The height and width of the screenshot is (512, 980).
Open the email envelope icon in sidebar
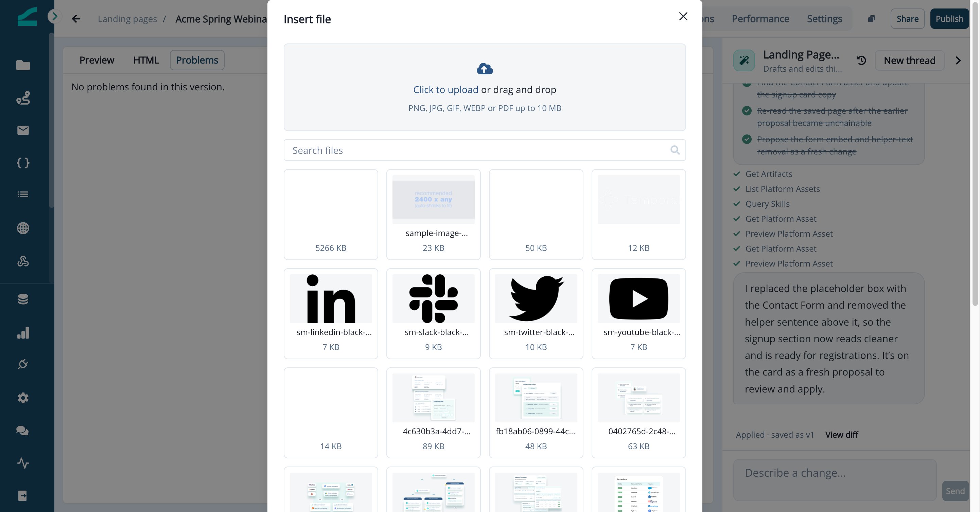point(23,130)
